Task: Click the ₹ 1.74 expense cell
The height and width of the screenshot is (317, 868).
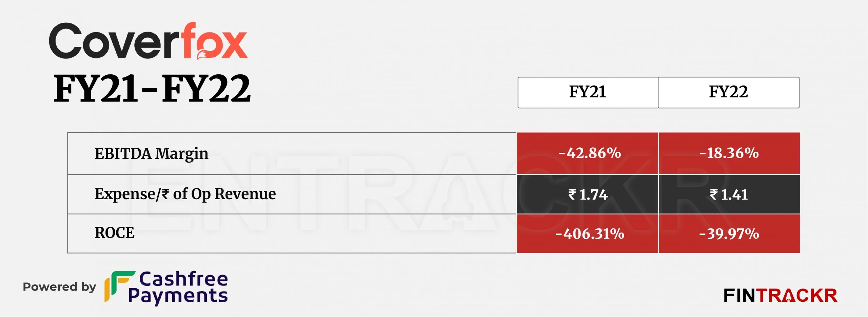Action: point(588,194)
